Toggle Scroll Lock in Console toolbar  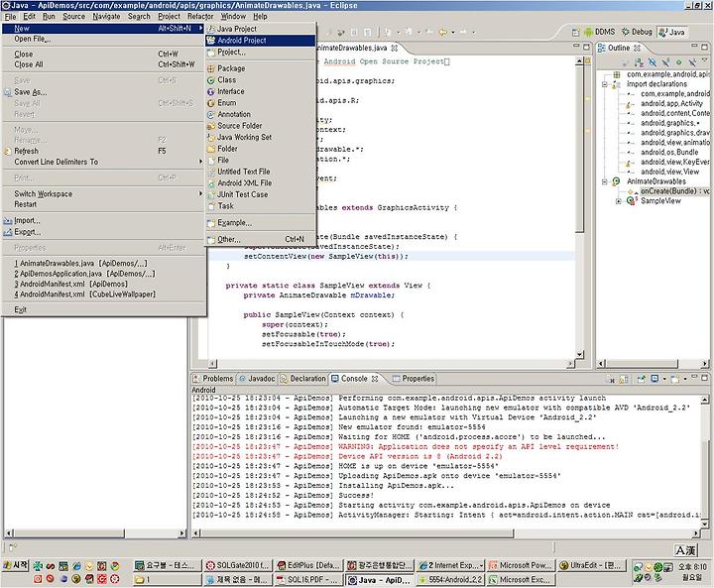coord(623,380)
